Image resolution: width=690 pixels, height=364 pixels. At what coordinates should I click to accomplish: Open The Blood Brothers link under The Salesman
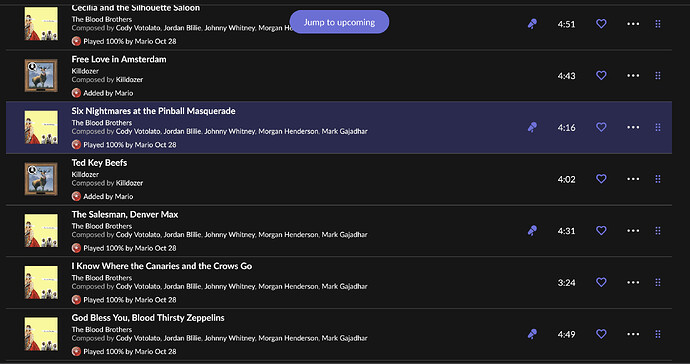pyautogui.click(x=102, y=226)
